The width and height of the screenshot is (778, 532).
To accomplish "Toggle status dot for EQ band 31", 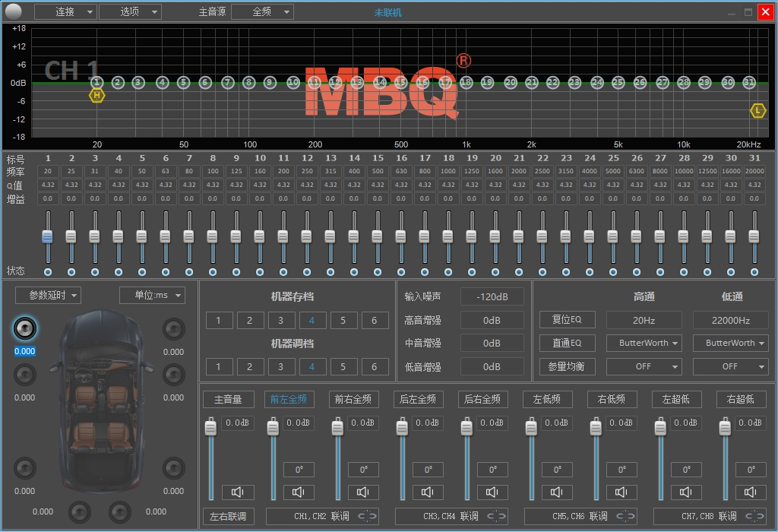I will point(754,272).
